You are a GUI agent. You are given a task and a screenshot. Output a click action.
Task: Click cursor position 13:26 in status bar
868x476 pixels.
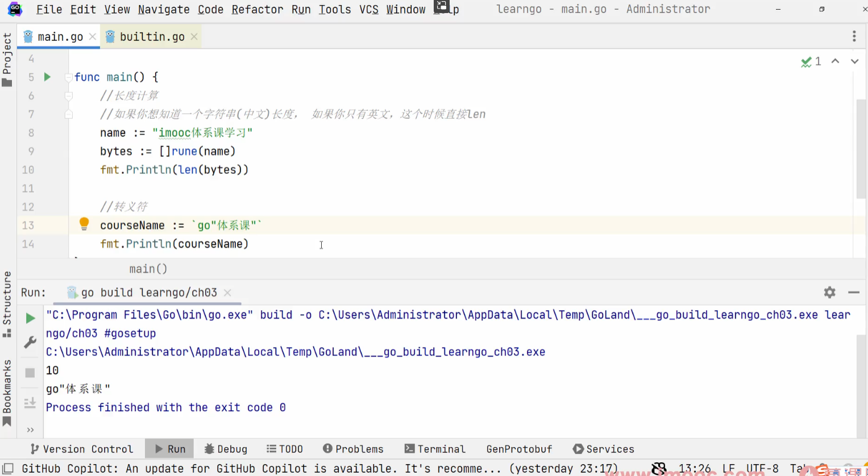pyautogui.click(x=695, y=469)
